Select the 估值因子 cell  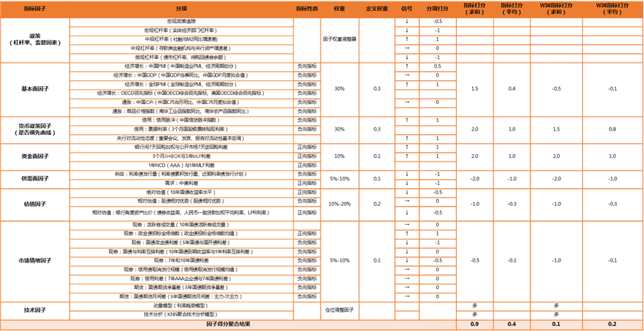[x=35, y=204]
